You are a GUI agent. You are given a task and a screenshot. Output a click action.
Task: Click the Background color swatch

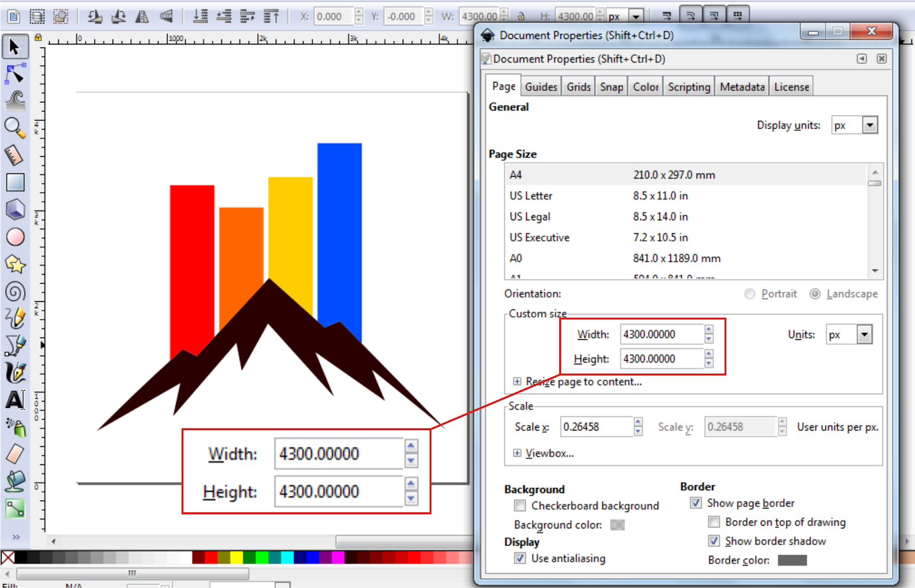coord(617,525)
